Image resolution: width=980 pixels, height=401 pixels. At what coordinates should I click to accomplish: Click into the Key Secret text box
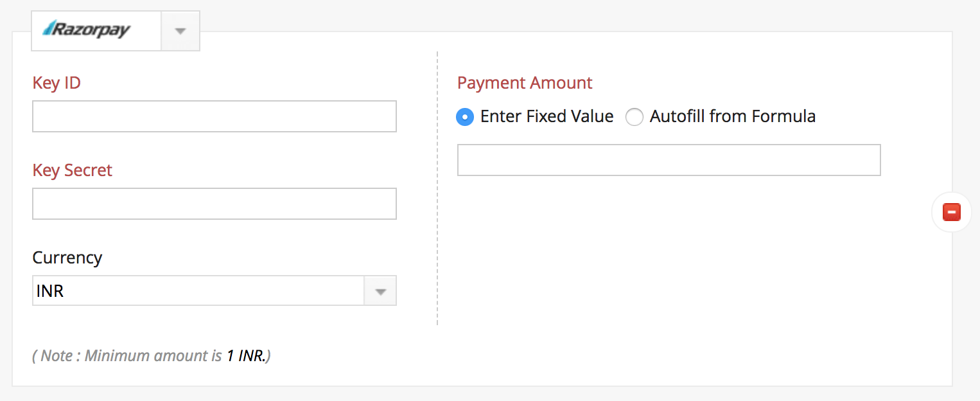tap(214, 204)
